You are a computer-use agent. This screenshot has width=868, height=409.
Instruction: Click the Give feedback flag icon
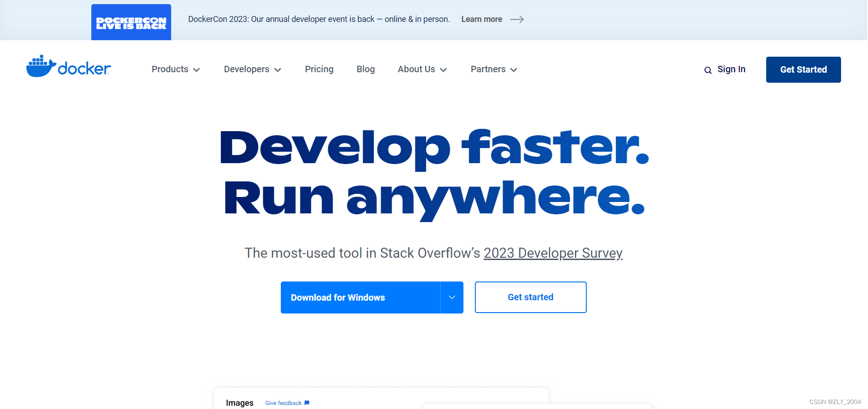click(307, 403)
